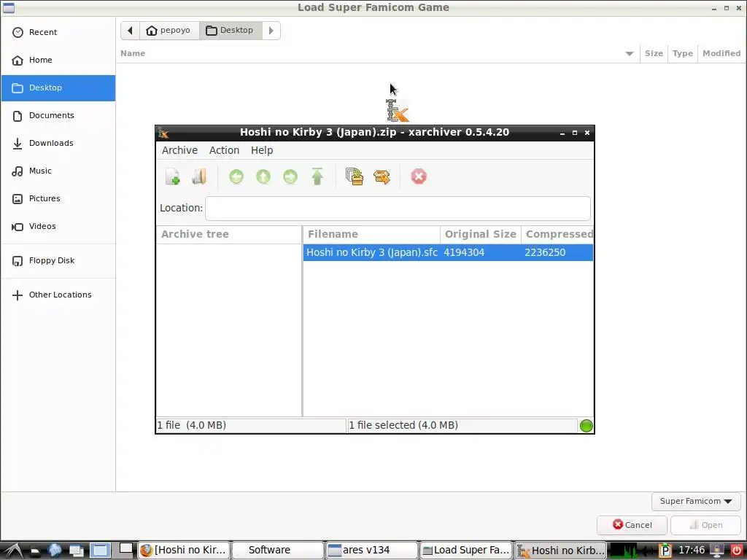Open Floppy Disk in the file dialog sidebar
The width and height of the screenshot is (747, 560).
(x=58, y=260)
